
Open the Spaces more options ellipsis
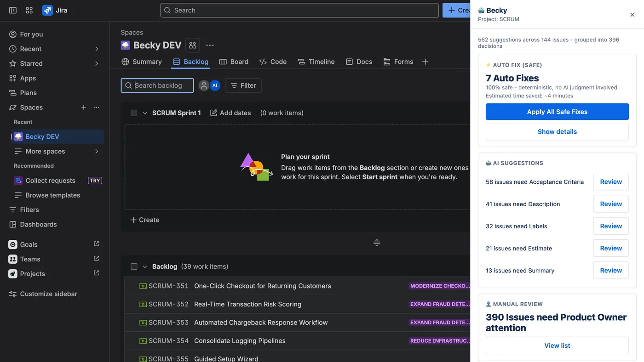point(97,107)
